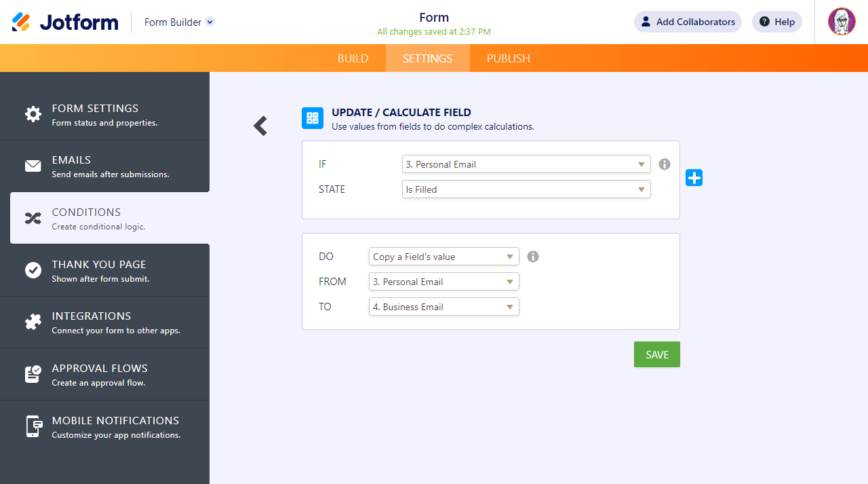
Task: Click the Jotform logo
Action: (x=65, y=22)
